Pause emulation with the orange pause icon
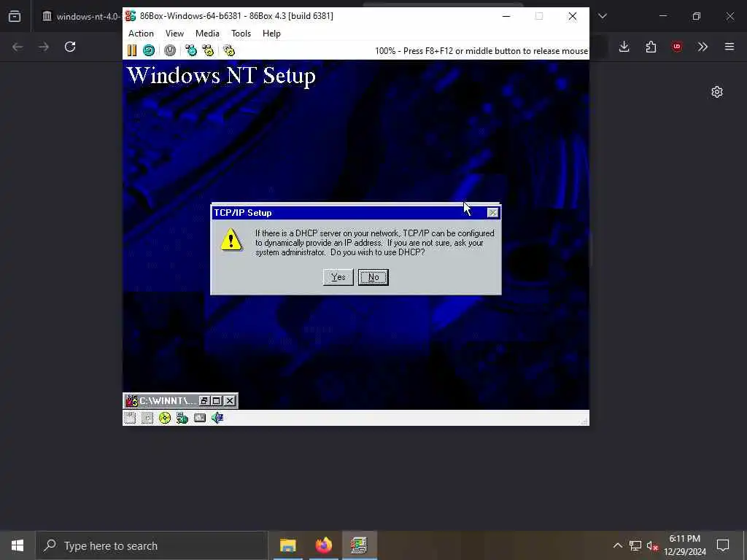This screenshot has height=560, width=747. 132,50
